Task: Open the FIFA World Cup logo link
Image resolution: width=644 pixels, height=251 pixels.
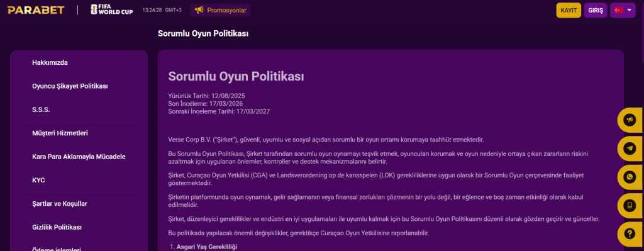Action: tap(112, 10)
